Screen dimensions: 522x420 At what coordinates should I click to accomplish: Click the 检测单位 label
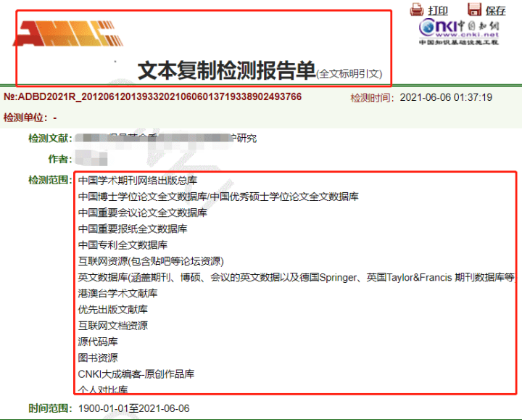tap(25, 118)
